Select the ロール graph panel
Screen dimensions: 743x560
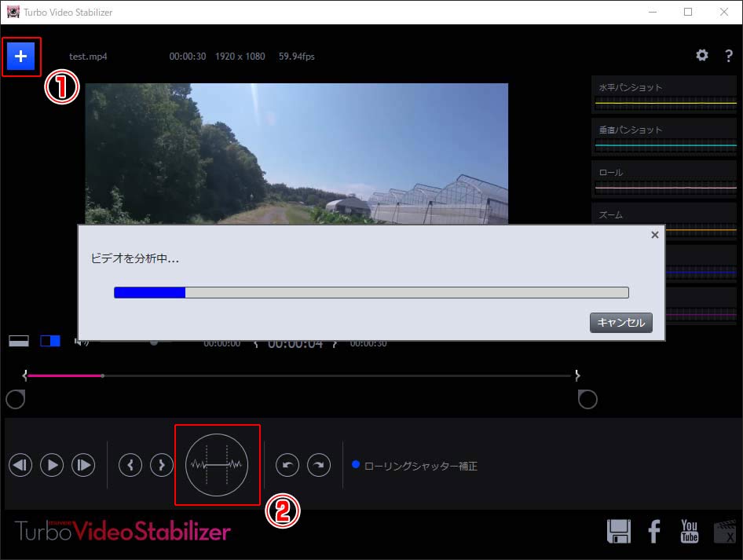[664, 180]
